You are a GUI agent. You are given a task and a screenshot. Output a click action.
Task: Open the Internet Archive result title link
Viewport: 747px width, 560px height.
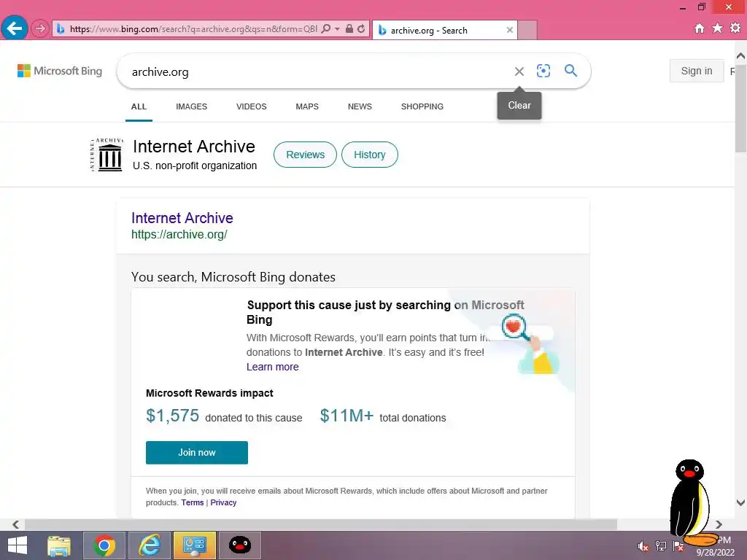pyautogui.click(x=182, y=218)
